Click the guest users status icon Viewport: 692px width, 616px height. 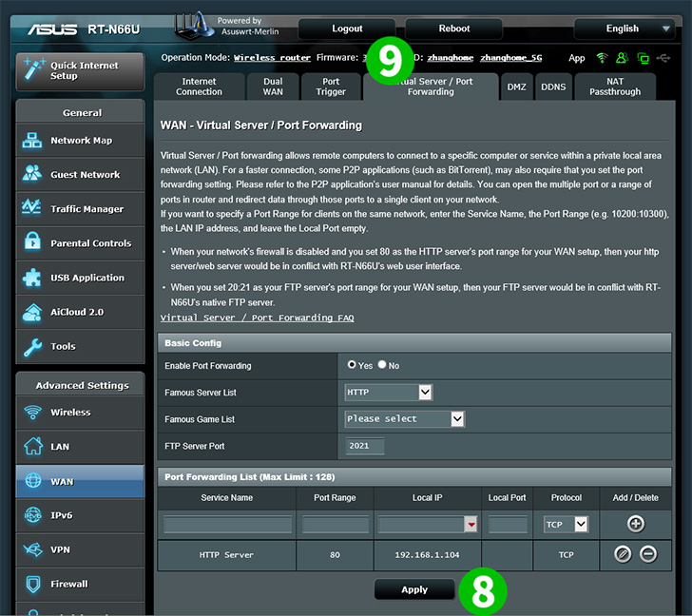pos(622,58)
